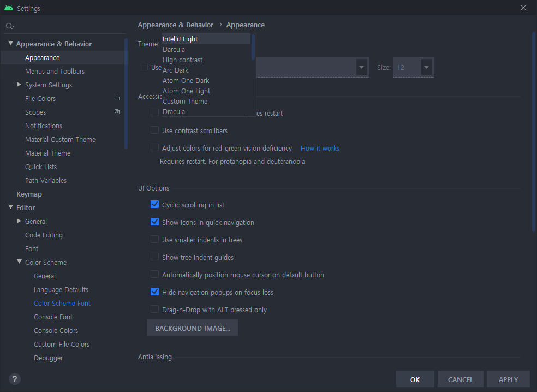This screenshot has height=392, width=537.
Task: Select Custom Theme option in list
Action: tap(206, 101)
